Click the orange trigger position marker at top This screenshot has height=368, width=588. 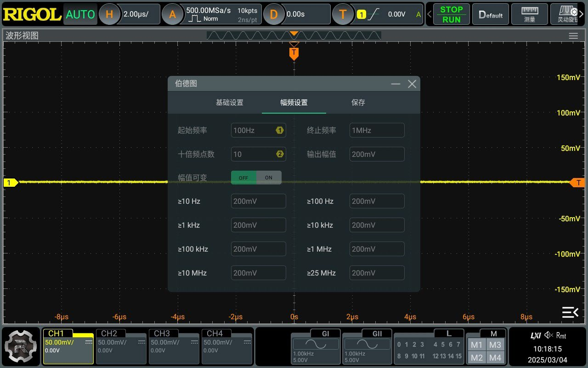294,53
